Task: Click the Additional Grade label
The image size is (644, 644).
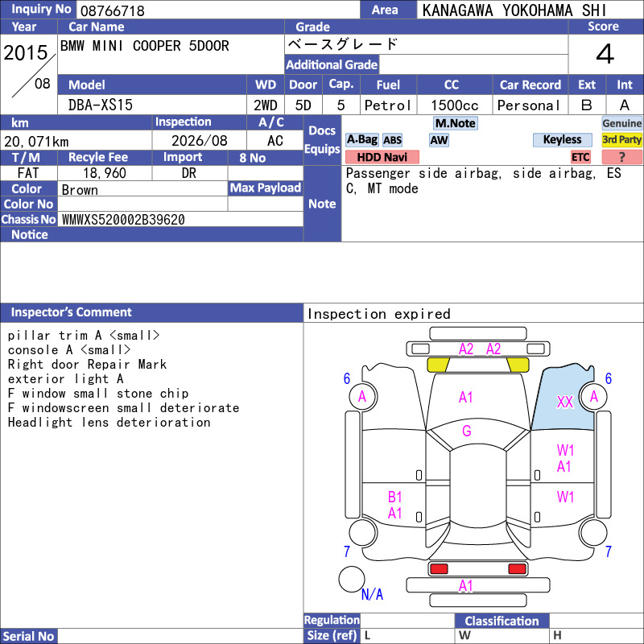Action: (332, 64)
